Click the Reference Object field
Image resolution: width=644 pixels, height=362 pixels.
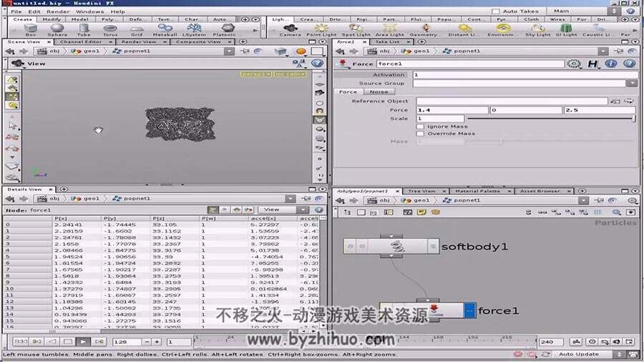[512, 101]
